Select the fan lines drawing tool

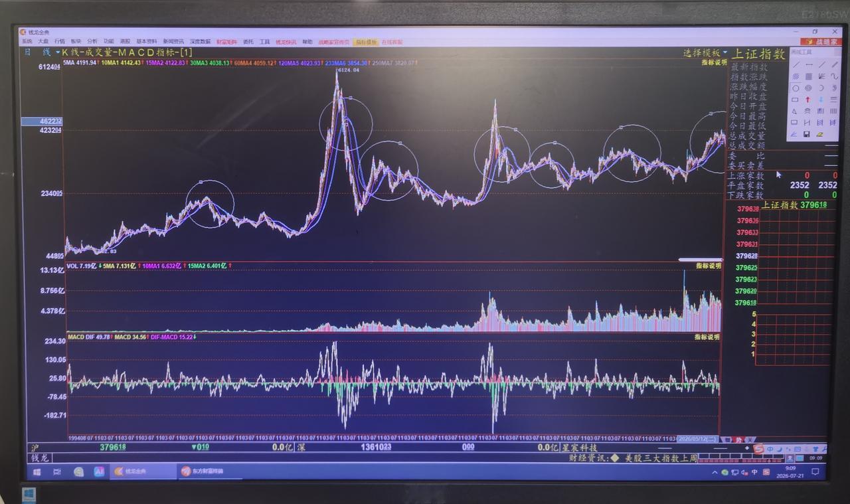click(821, 76)
